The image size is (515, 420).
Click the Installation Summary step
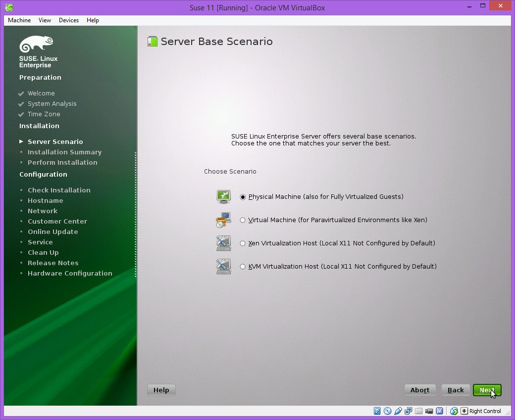[64, 152]
